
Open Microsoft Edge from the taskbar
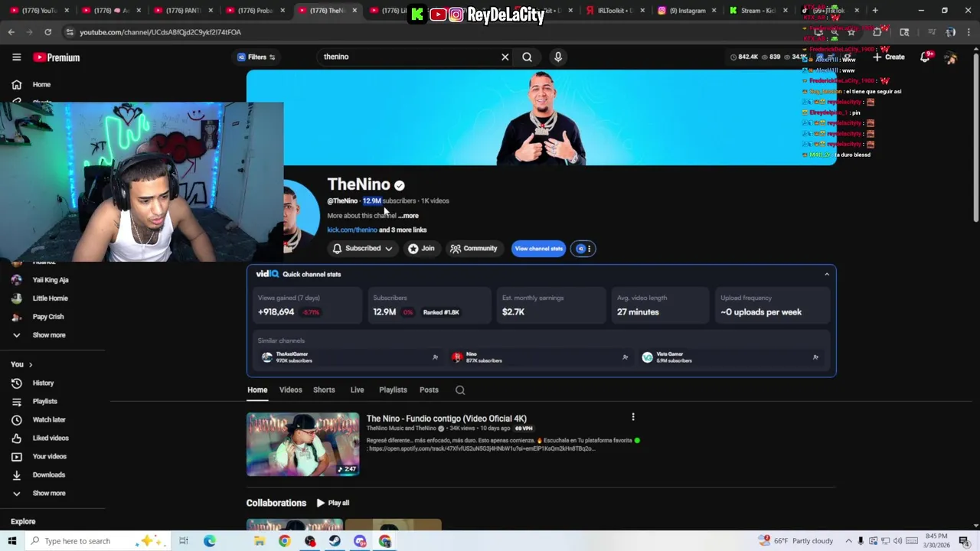[x=209, y=541]
